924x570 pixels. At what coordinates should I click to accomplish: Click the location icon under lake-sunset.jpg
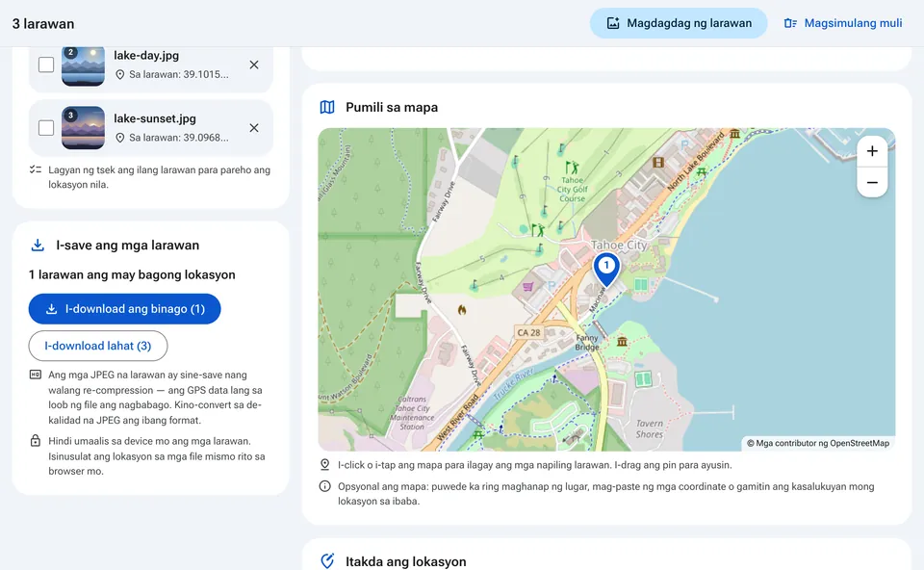119,138
